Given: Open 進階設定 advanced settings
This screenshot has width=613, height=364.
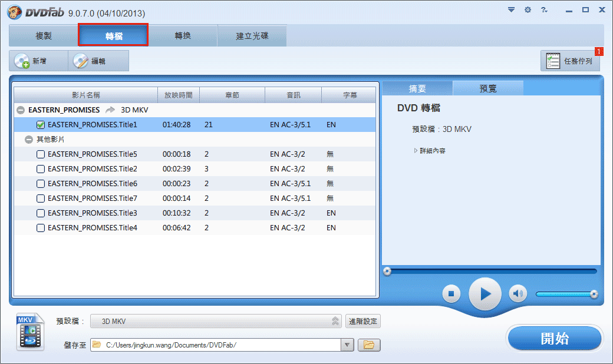Looking at the screenshot, I should [363, 321].
